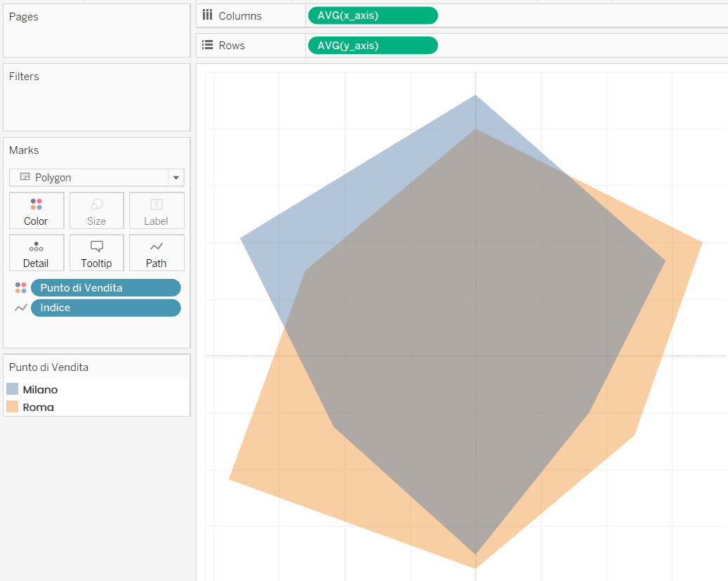Open the Tooltip editor from the Marks card
The image size is (728, 581).
coord(96,252)
